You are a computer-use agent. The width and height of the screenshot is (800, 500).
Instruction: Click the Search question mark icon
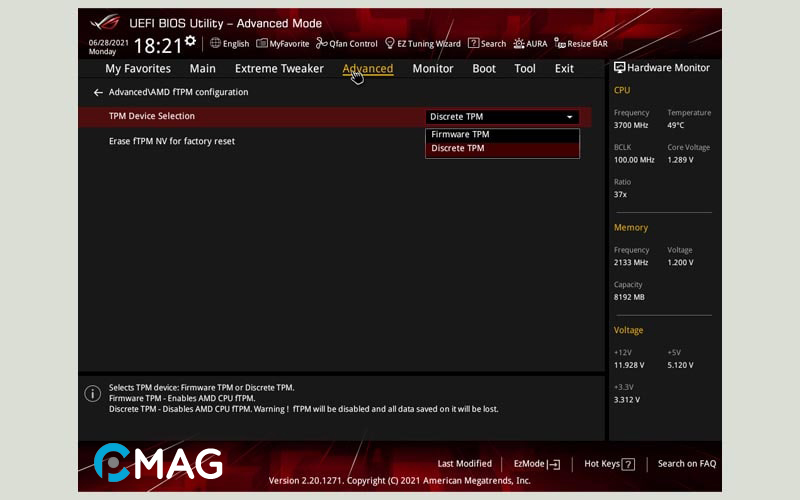pyautogui.click(x=473, y=43)
